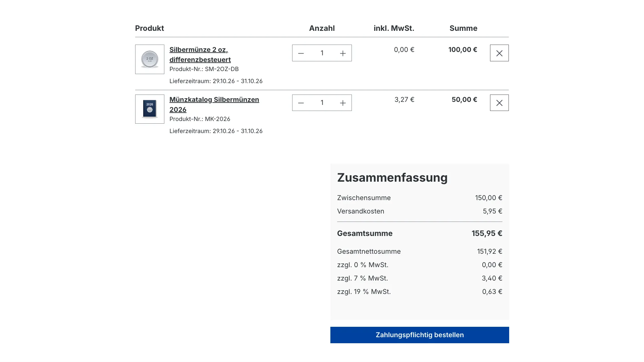
Task: Select the product number SM-2OZ-DB text
Action: 222,69
